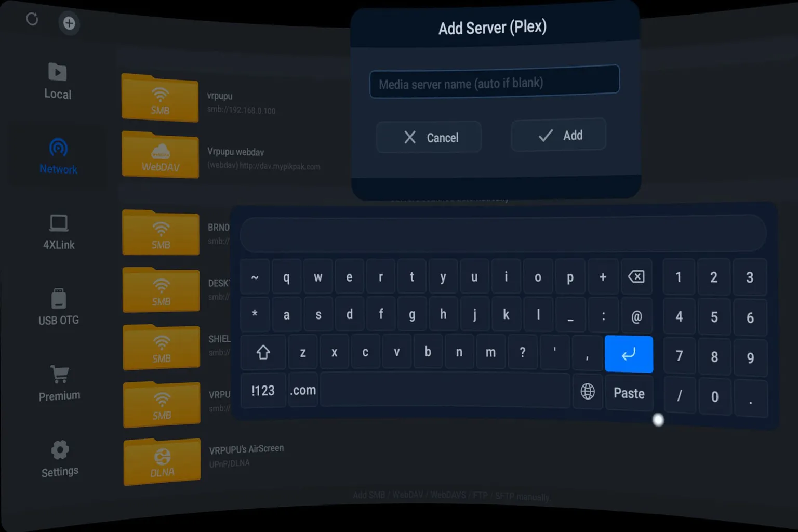Tap the colon key
This screenshot has width=798, height=532.
(x=603, y=315)
